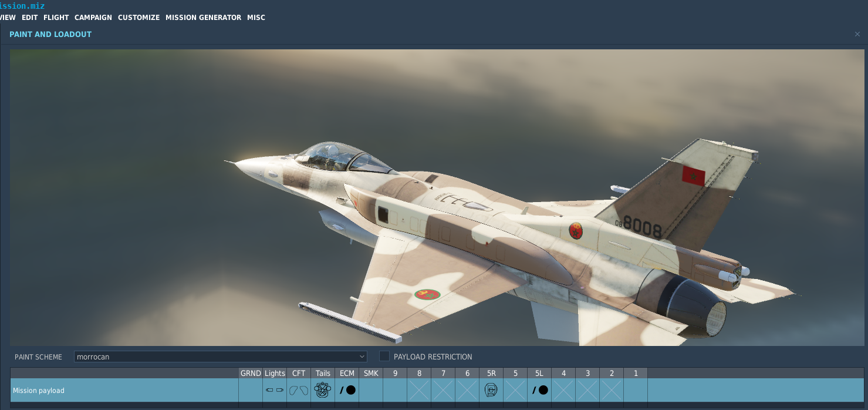Close the Paint and Loadout panel
868x410 pixels.
857,34
